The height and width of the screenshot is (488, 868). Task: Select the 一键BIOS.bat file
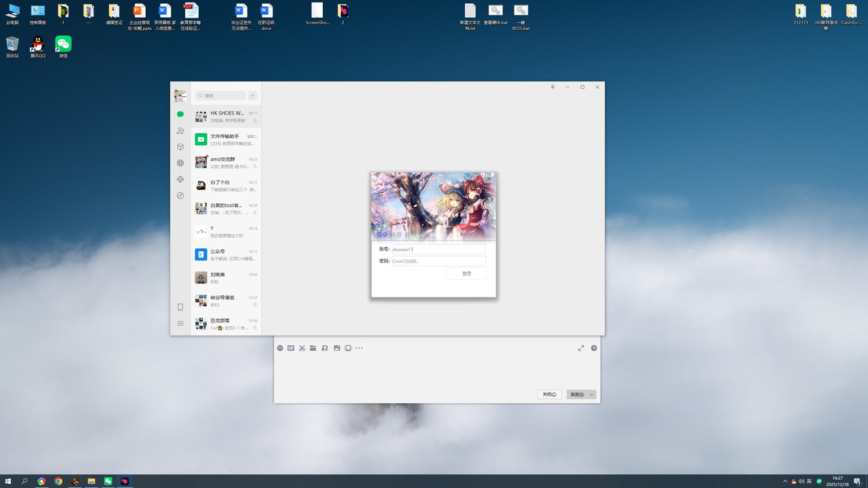[x=521, y=17]
